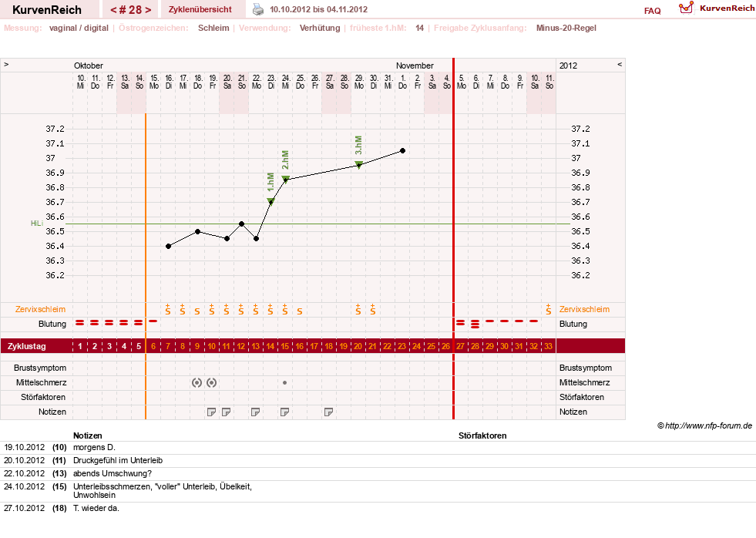The image size is (756, 538).
Task: Click the date range 10.10.2012 bis 04.11.2012
Action: (x=319, y=10)
